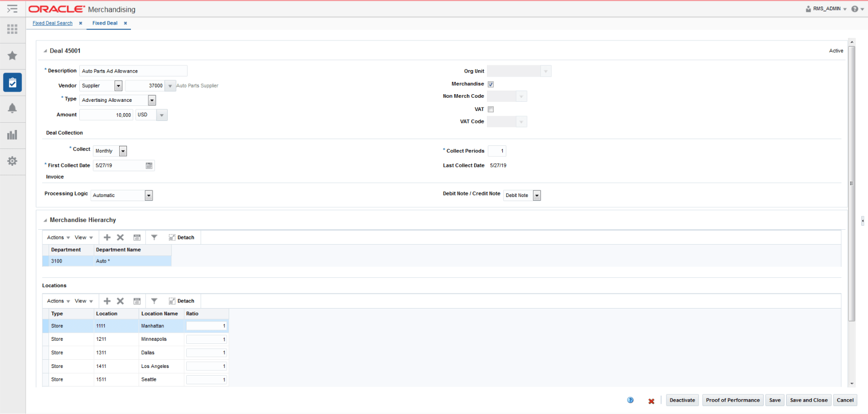Open the application grid in sidebar
868x414 pixels.
tap(12, 29)
